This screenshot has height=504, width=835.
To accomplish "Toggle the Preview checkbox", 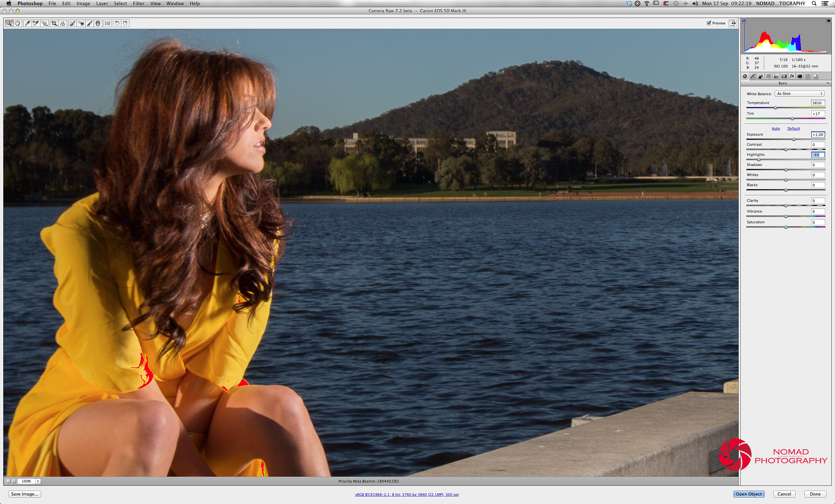I will click(x=708, y=23).
